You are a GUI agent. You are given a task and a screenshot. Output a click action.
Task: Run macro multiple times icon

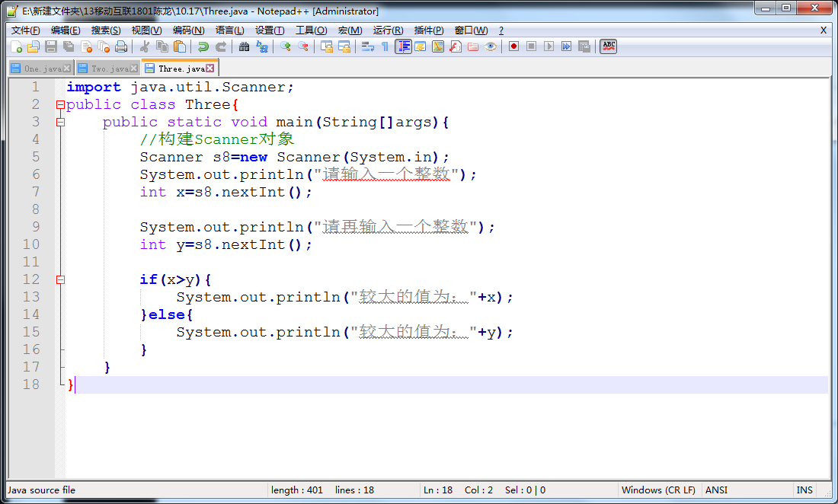(567, 47)
